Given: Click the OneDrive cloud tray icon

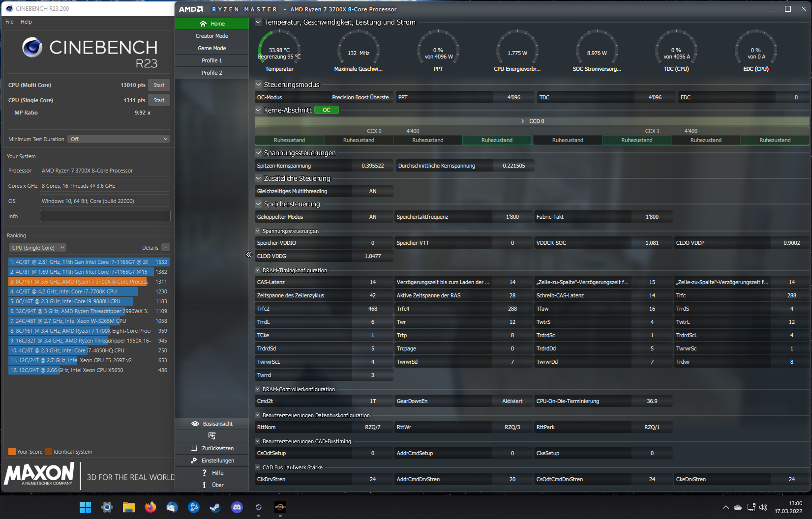Looking at the screenshot, I should [738, 507].
